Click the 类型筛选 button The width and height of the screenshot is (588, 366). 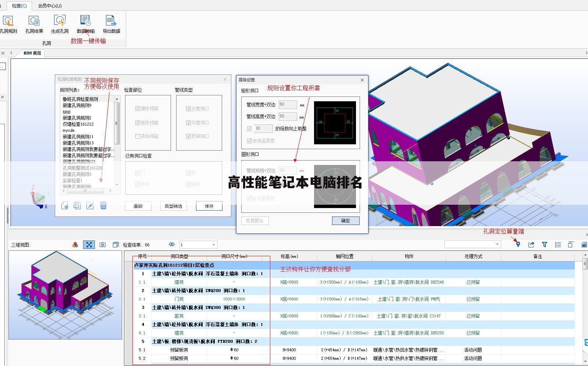[174, 206]
